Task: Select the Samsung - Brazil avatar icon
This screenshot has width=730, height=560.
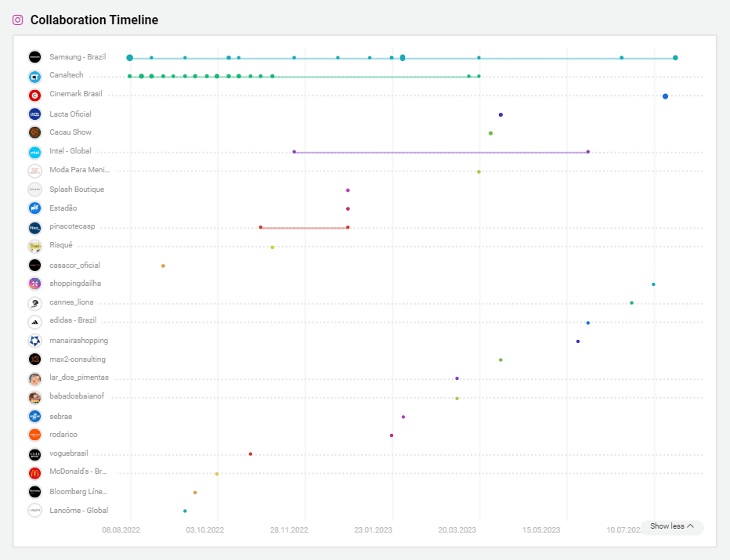Action: point(34,56)
